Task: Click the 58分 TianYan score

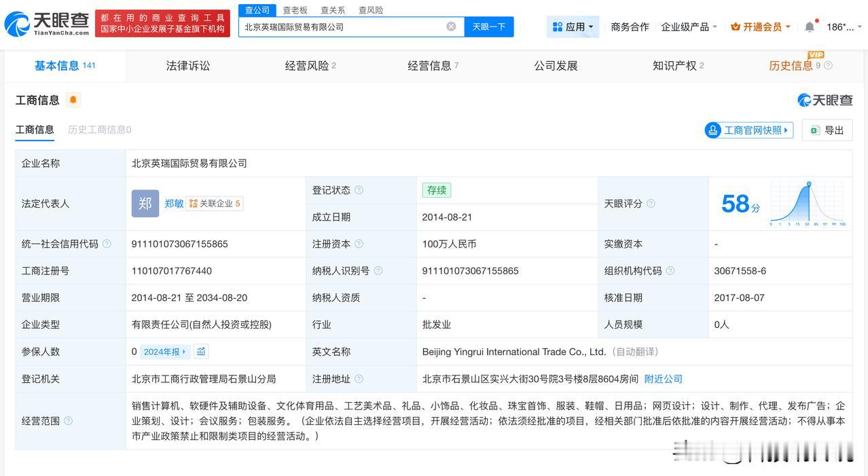Action: pos(740,204)
